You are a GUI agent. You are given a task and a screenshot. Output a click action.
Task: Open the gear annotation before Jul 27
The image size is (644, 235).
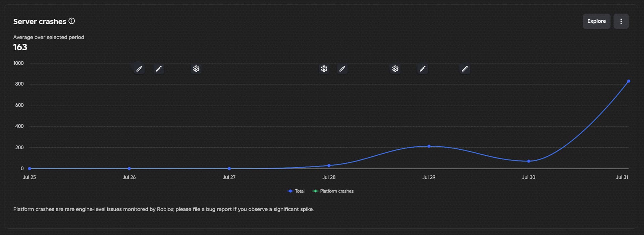point(196,69)
